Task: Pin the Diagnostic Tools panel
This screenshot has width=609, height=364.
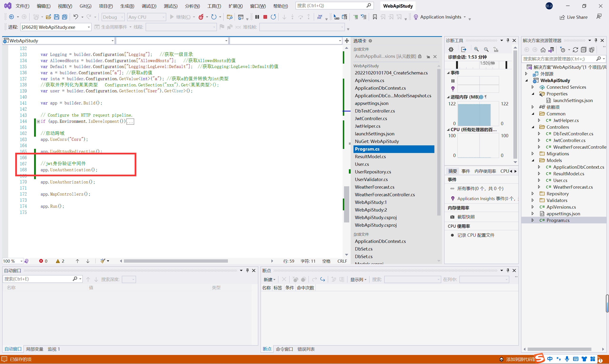Action: point(508,40)
